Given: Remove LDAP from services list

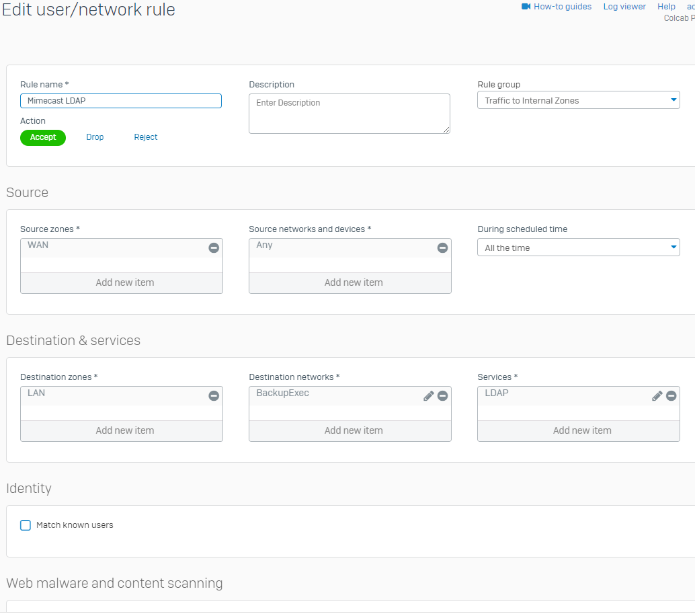Looking at the screenshot, I should 671,396.
